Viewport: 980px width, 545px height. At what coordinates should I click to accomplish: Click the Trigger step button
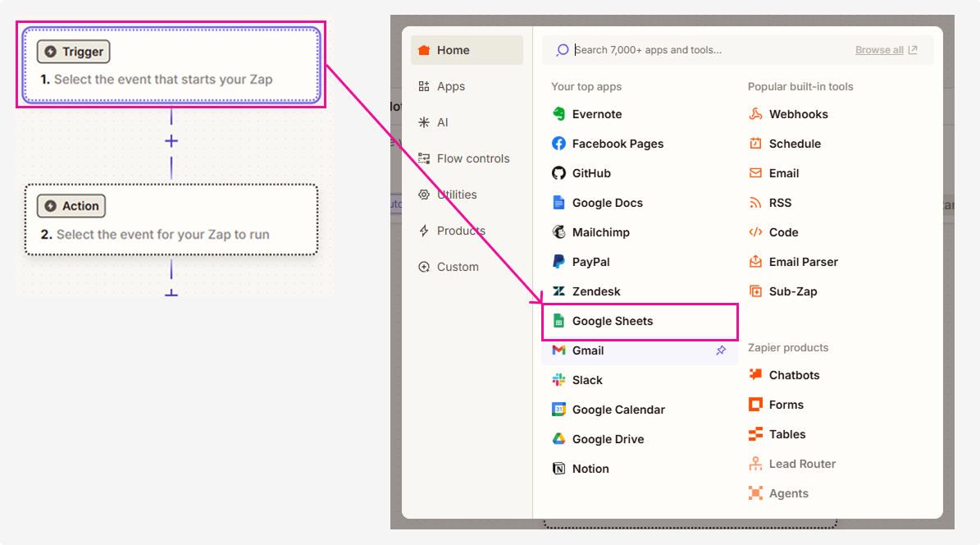(73, 52)
